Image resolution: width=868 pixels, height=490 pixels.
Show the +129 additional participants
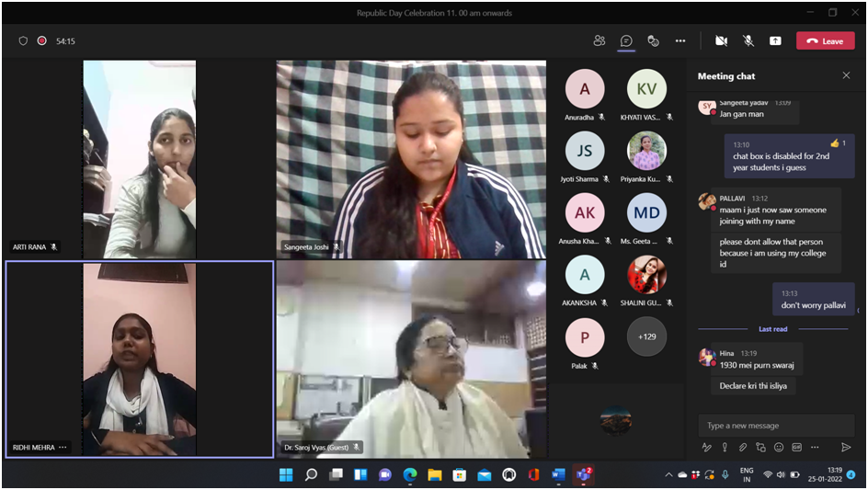pos(646,337)
